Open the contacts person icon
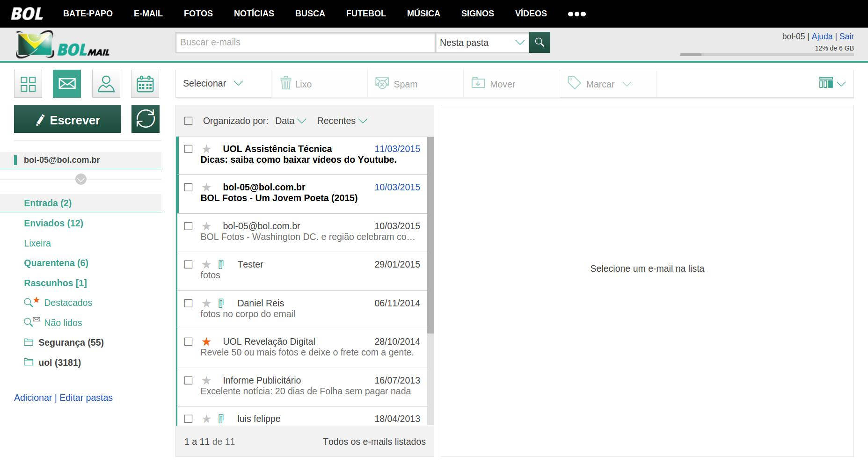Screen dimensions: 868x464 [x=106, y=84]
